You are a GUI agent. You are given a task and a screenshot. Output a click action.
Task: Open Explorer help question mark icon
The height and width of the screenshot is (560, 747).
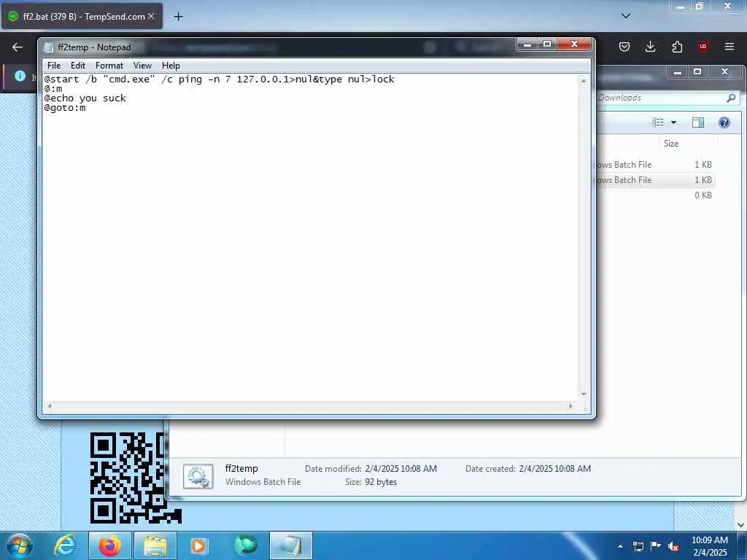pos(724,122)
